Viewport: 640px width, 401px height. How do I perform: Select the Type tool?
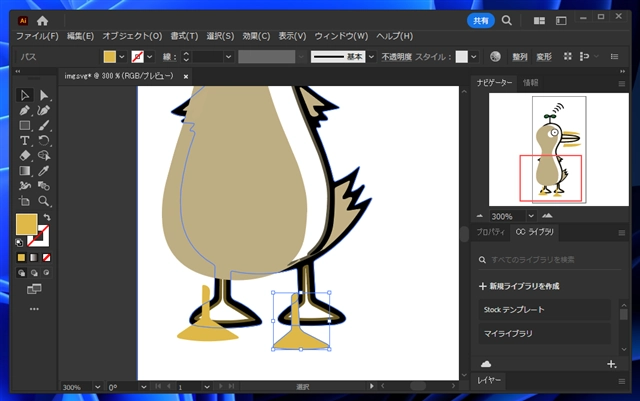(25, 141)
